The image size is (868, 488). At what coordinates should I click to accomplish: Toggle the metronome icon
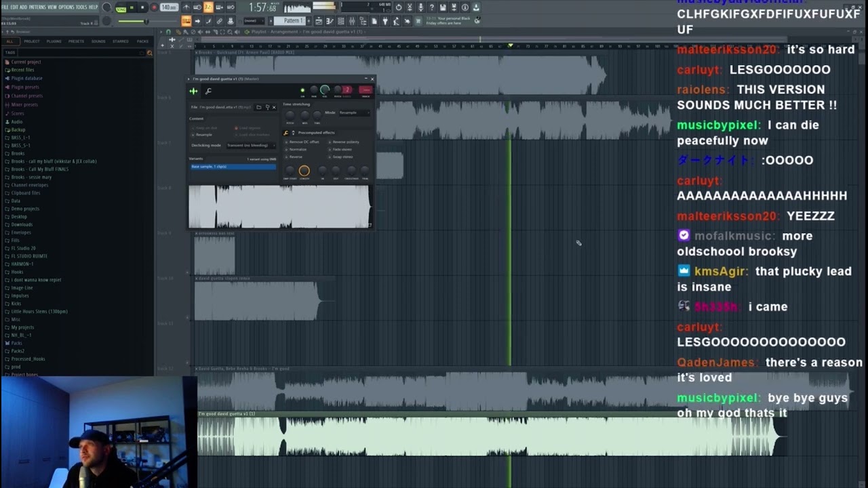pyautogui.click(x=186, y=7)
